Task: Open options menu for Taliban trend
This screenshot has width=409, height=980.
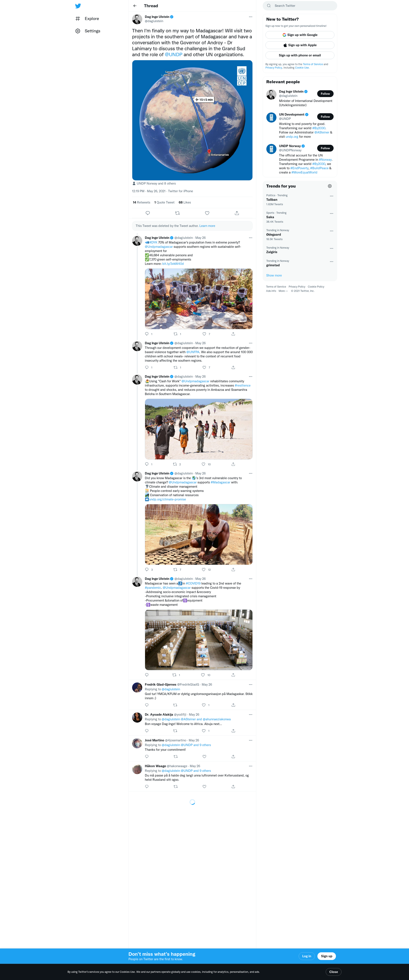Action: 331,196
